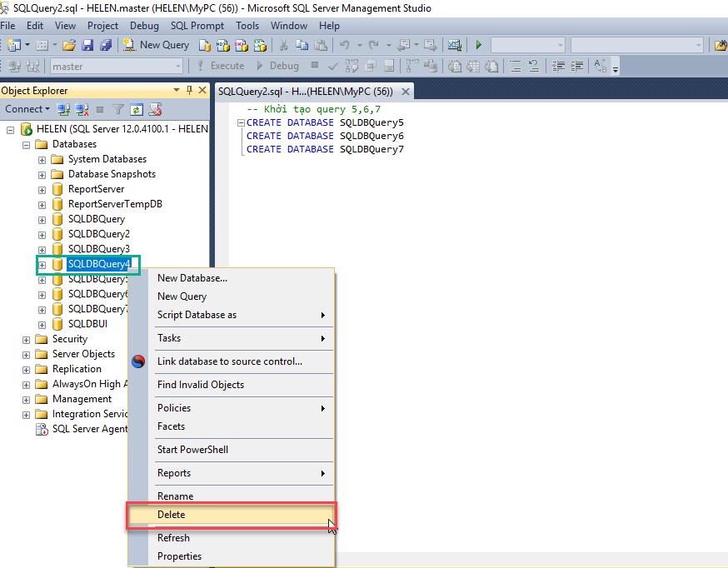
Task: Connect to a server in Object Explorer
Action: tap(63, 109)
